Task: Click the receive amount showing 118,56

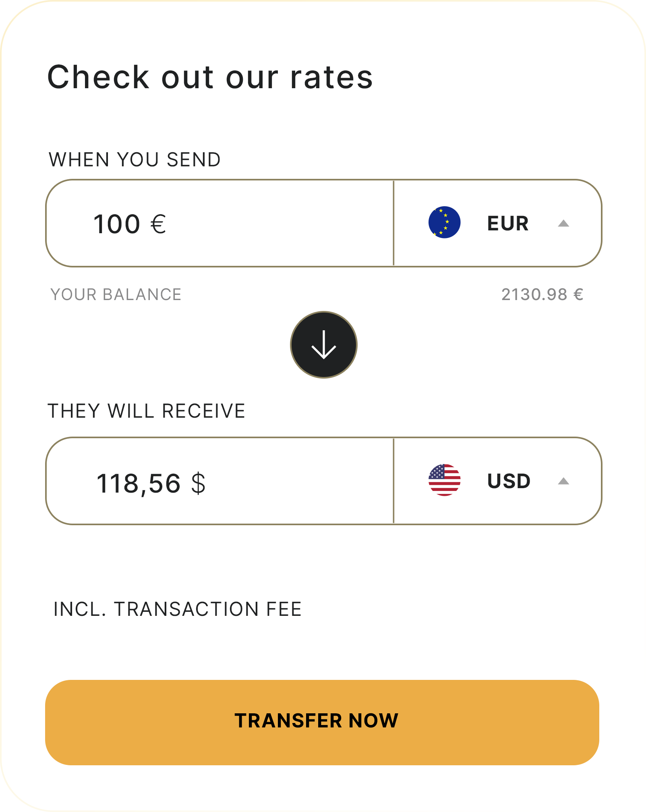Action: click(138, 483)
